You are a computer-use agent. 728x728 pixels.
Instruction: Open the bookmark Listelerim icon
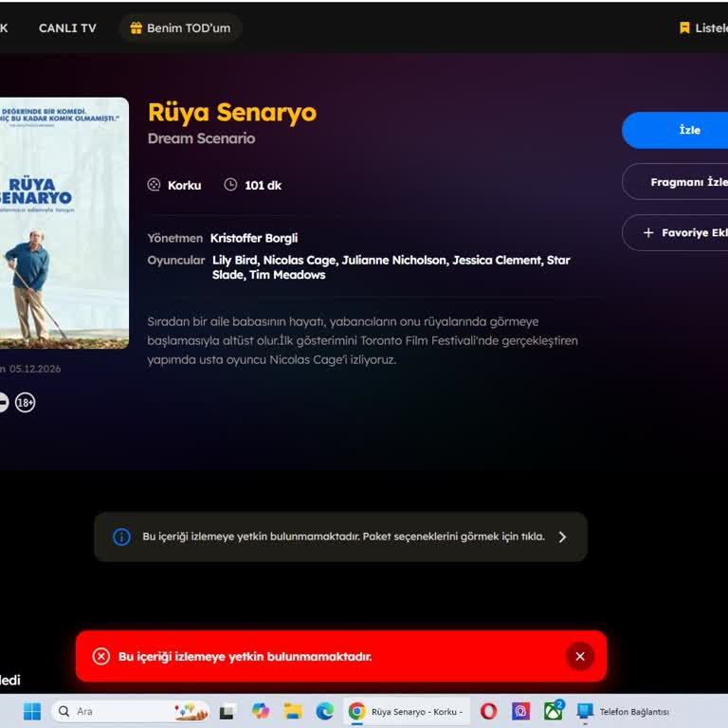[x=684, y=27]
